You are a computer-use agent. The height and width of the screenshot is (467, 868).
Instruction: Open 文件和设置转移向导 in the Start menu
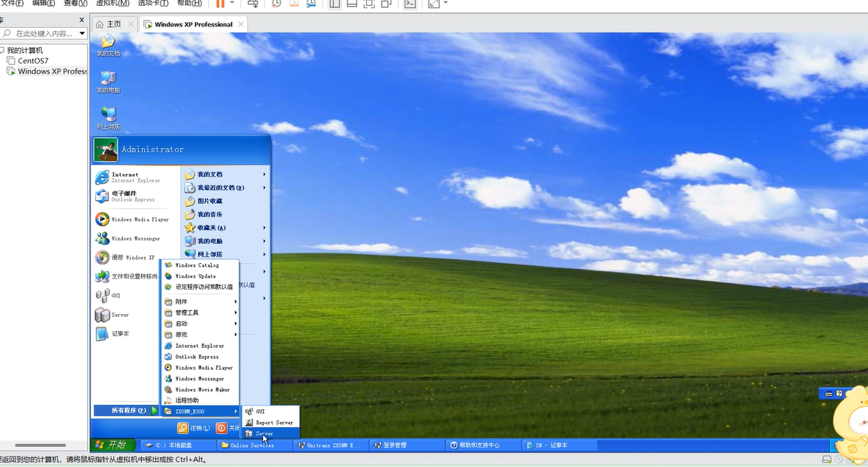(x=127, y=276)
